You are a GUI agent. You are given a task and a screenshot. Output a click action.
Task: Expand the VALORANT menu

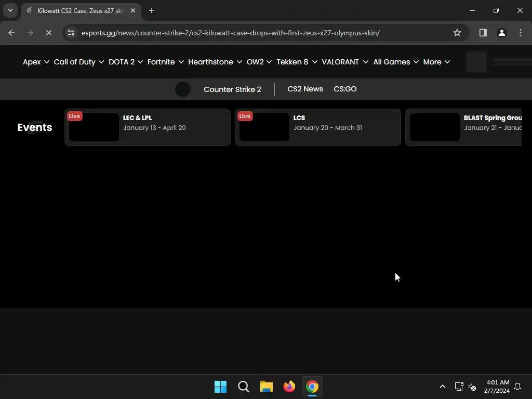pyautogui.click(x=345, y=62)
